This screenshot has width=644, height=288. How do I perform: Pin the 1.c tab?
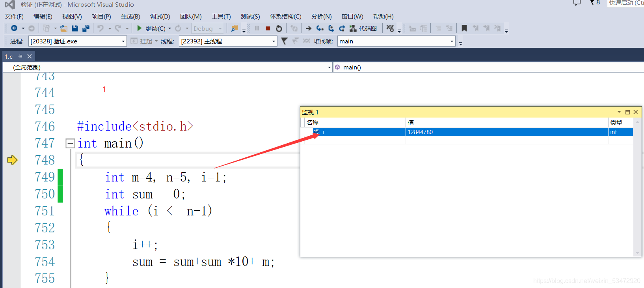[x=20, y=56]
